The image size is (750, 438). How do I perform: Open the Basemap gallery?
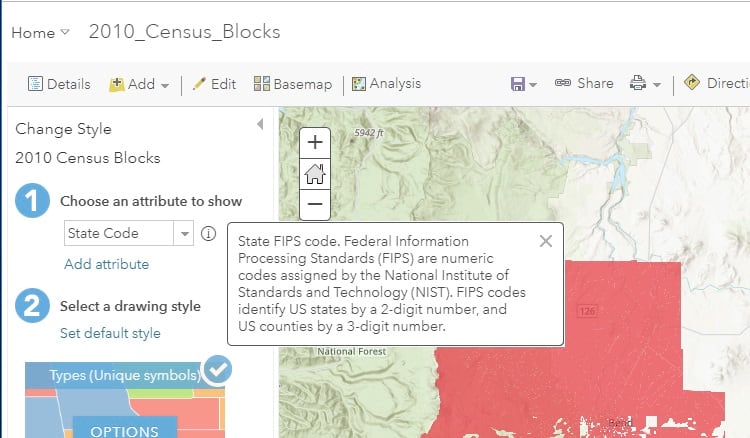coord(292,84)
